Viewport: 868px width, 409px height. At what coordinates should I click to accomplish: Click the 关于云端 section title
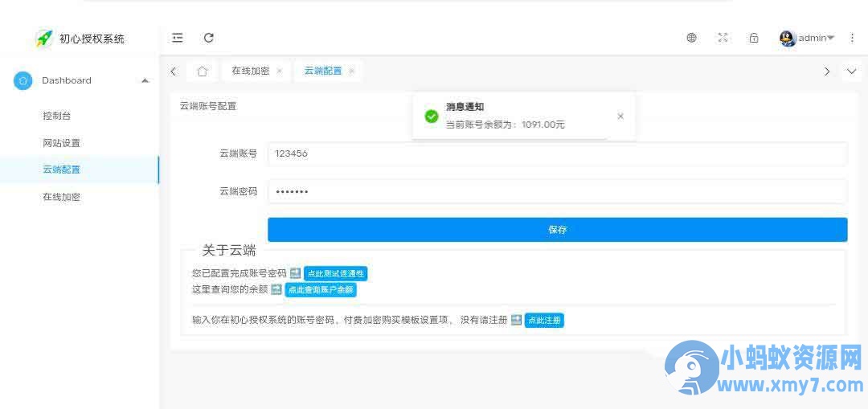coord(228,250)
